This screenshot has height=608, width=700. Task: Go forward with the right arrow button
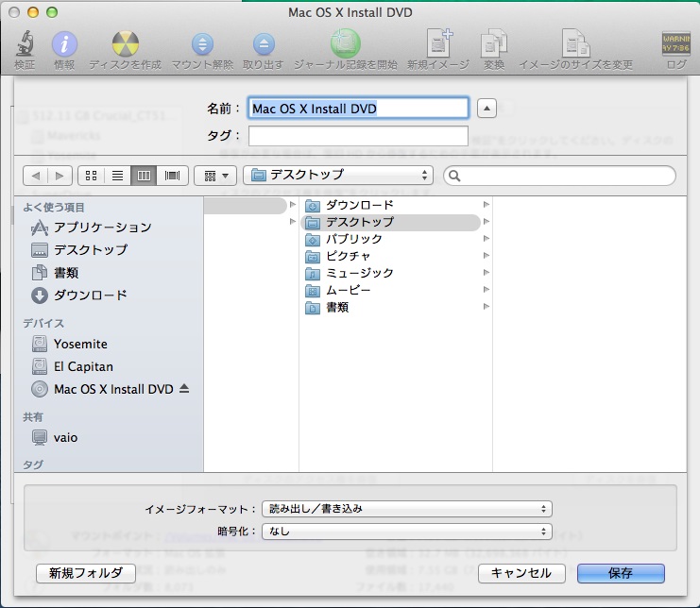click(x=60, y=176)
